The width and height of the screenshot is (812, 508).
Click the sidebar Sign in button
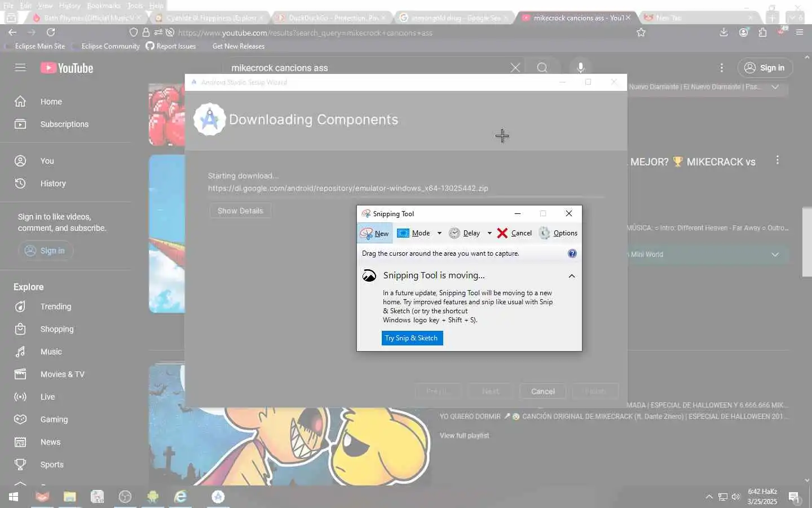(x=46, y=251)
